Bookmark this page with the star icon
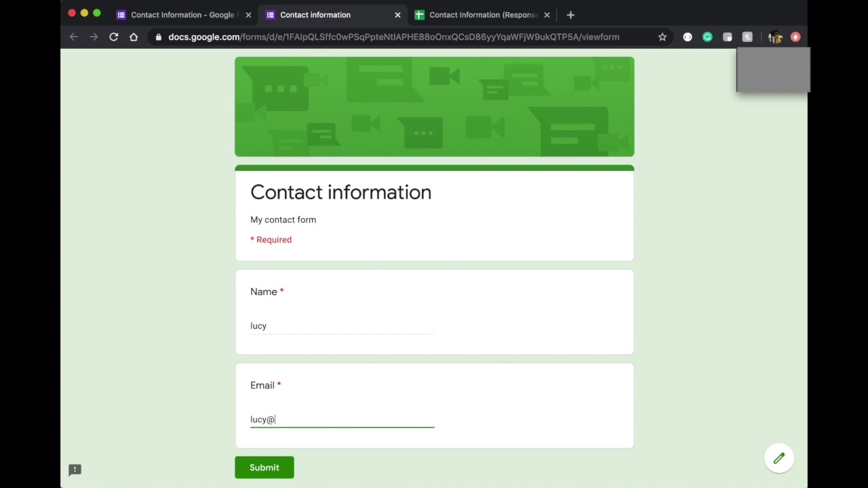This screenshot has height=488, width=868. 663,37
